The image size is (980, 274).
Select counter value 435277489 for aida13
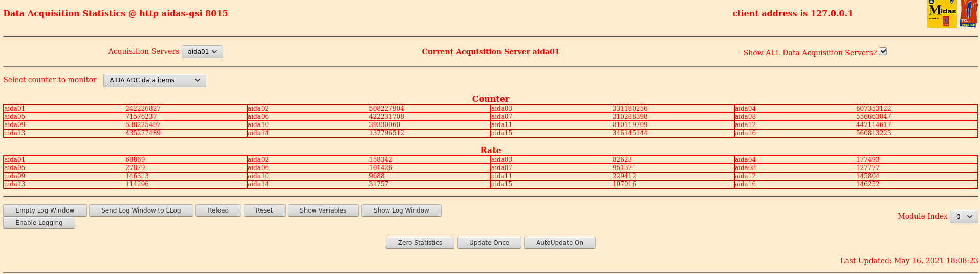point(143,133)
